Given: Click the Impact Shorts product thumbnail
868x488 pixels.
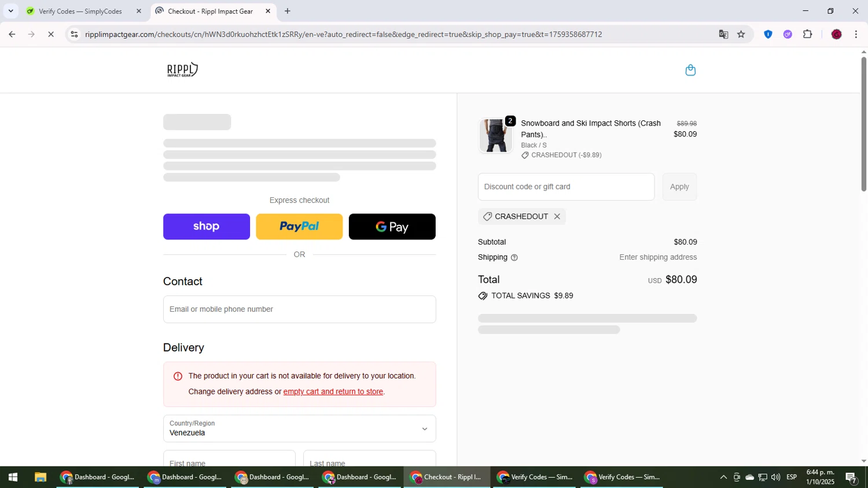Looking at the screenshot, I should point(495,135).
